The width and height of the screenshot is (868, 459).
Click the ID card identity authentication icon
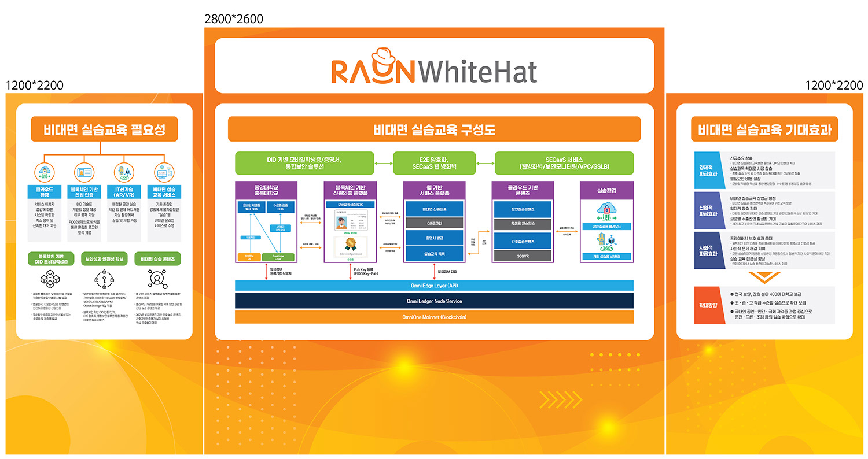coord(84,172)
